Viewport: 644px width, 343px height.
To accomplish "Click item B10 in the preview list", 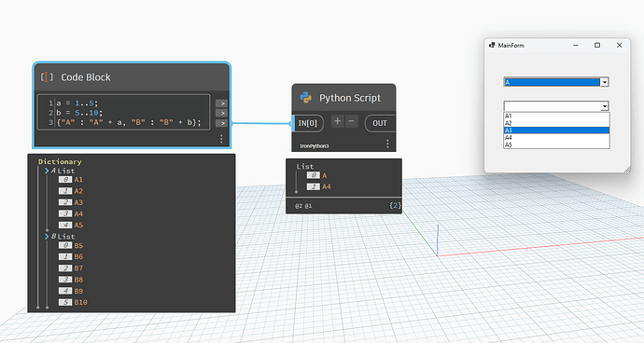I will [81, 302].
